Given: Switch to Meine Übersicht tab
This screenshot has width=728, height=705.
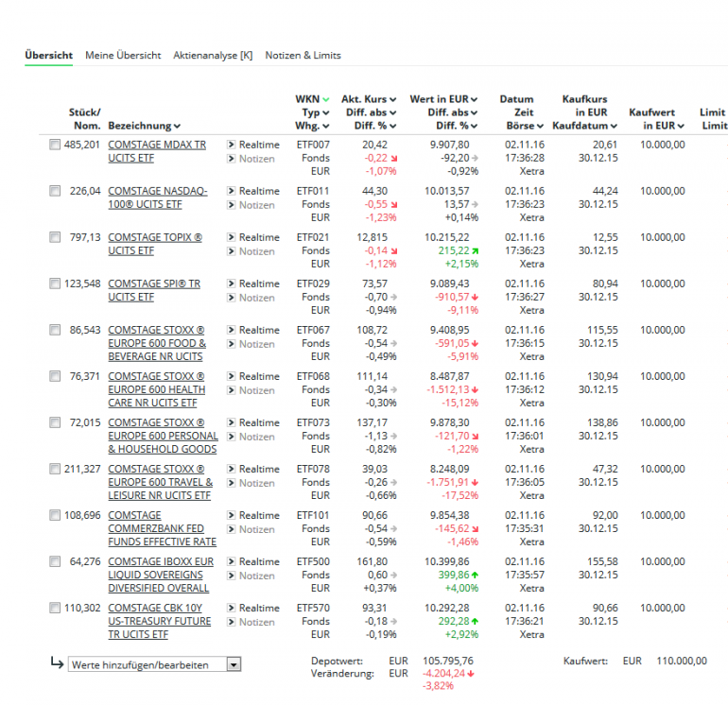Looking at the screenshot, I should pyautogui.click(x=123, y=55).
